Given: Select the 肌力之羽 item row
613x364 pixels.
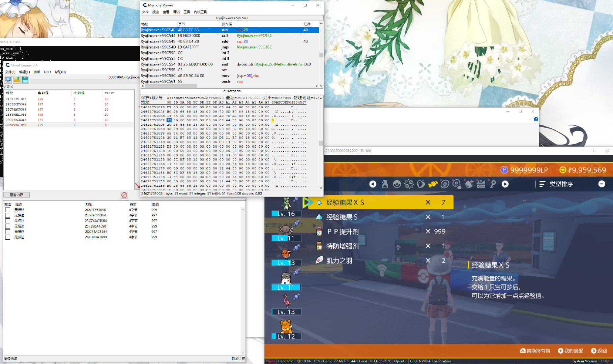Looking at the screenshot, I should pos(381,261).
